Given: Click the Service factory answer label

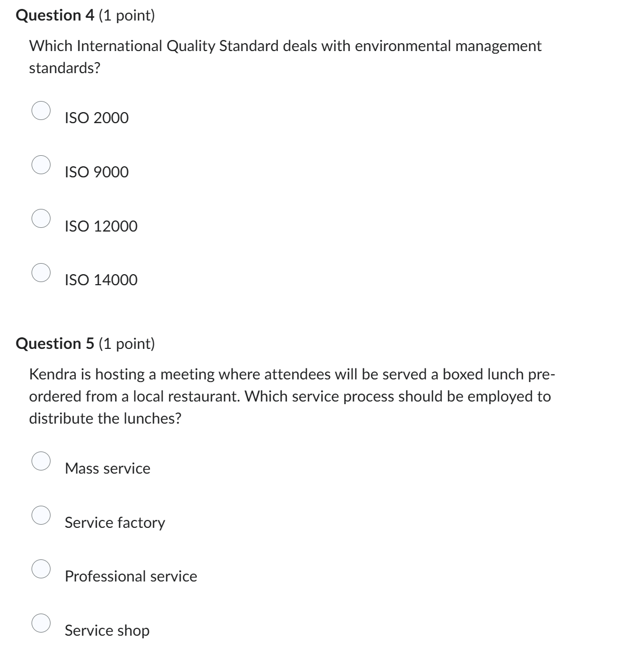Looking at the screenshot, I should coord(114,522).
